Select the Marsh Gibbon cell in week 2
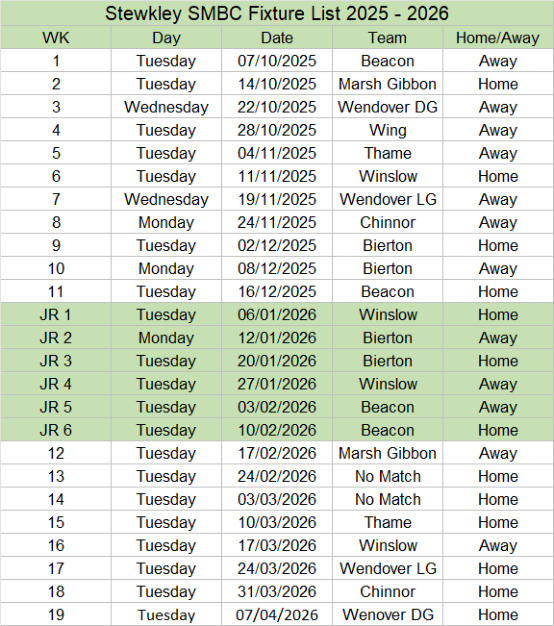 tap(388, 84)
